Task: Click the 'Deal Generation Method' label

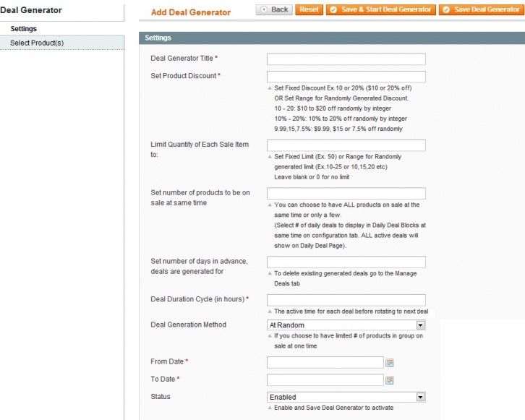Action: (188, 325)
